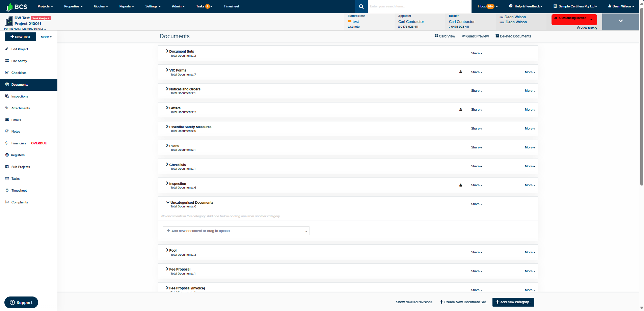This screenshot has width=644, height=311.
Task: Click person icon on VIC Forms row
Action: pyautogui.click(x=461, y=72)
